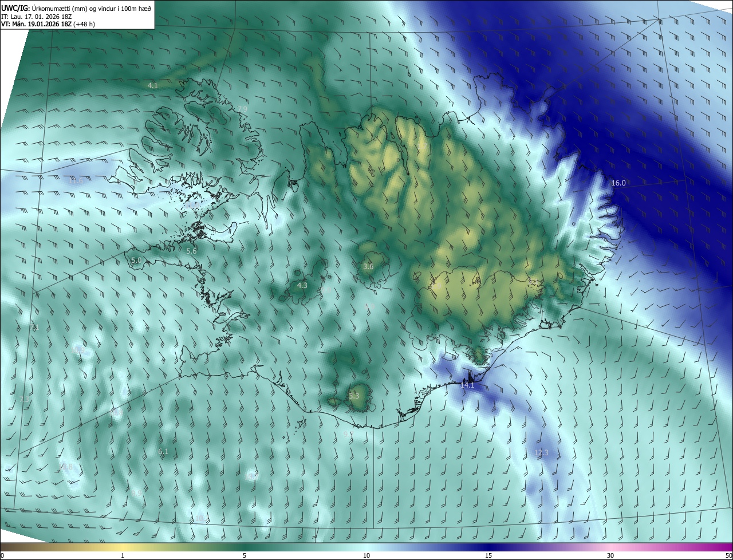Click the '0' label on the color scale
Screen dimensions: 733x560
tap(2, 555)
